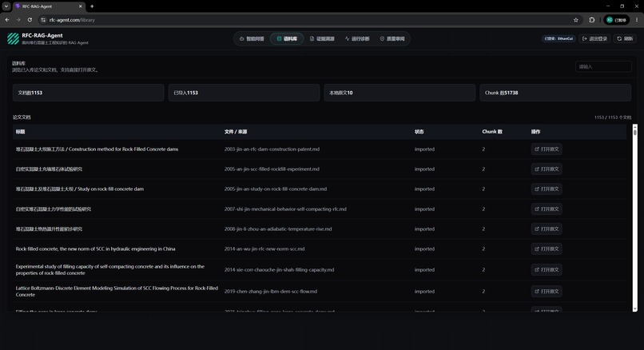The height and width of the screenshot is (350, 644).
Task: Open original for 2014-xie-corr-chaouche-jin-shah-filling-capacity.md
Action: pos(547,270)
